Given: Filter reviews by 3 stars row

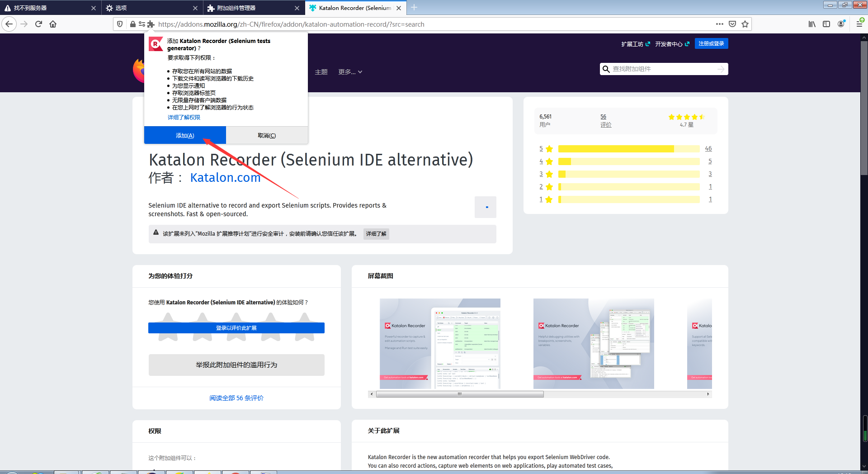Looking at the screenshot, I should 626,174.
